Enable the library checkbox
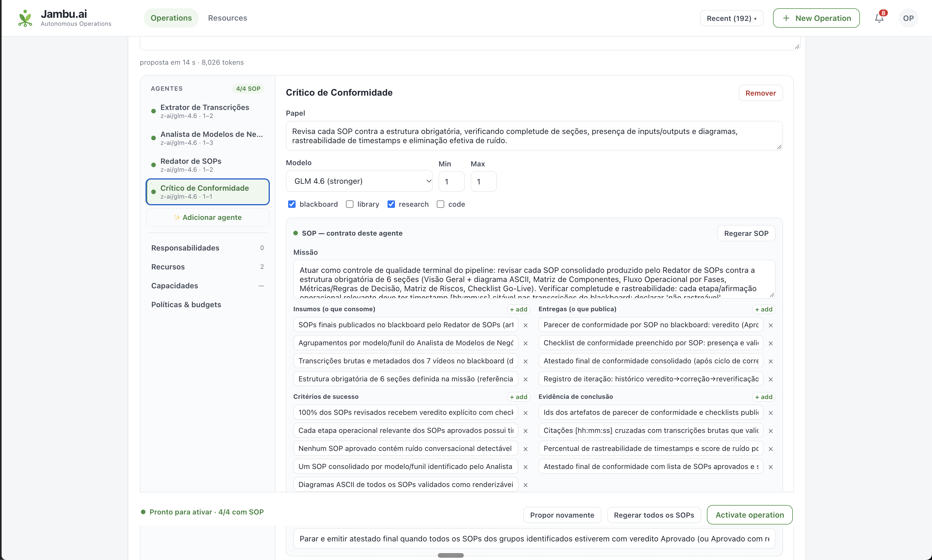 point(349,204)
